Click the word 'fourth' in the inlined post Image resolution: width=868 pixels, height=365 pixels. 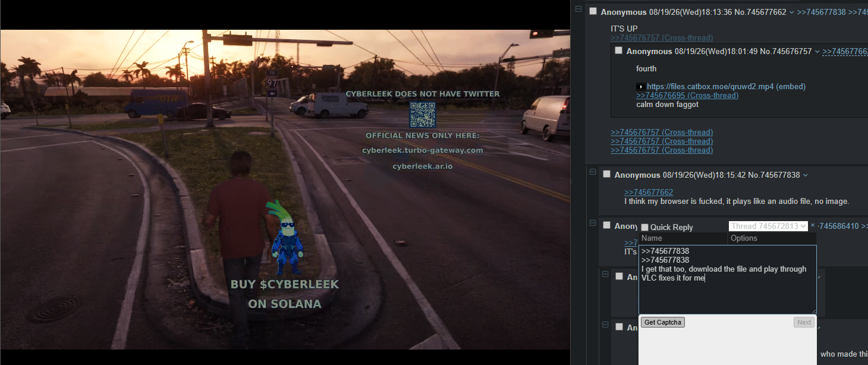[x=646, y=69]
